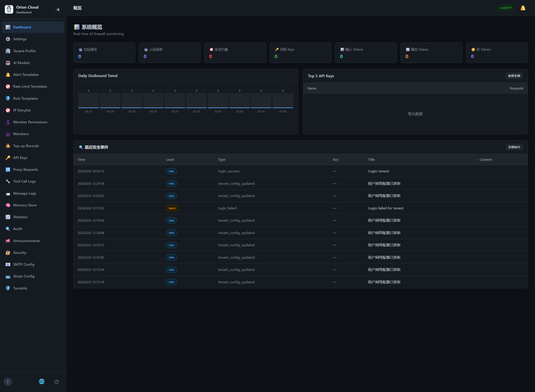Open Dashboard in the sidebar
535x392 pixels.
pos(33,27)
